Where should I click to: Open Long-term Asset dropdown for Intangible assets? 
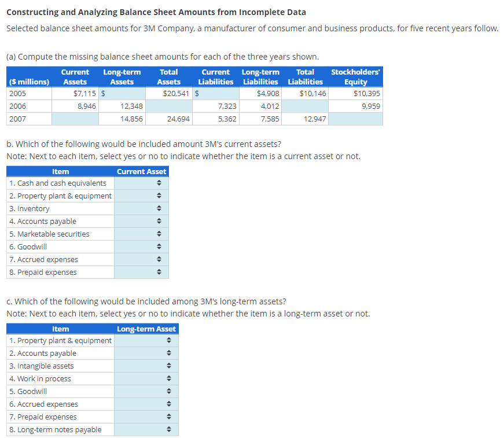pyautogui.click(x=146, y=366)
